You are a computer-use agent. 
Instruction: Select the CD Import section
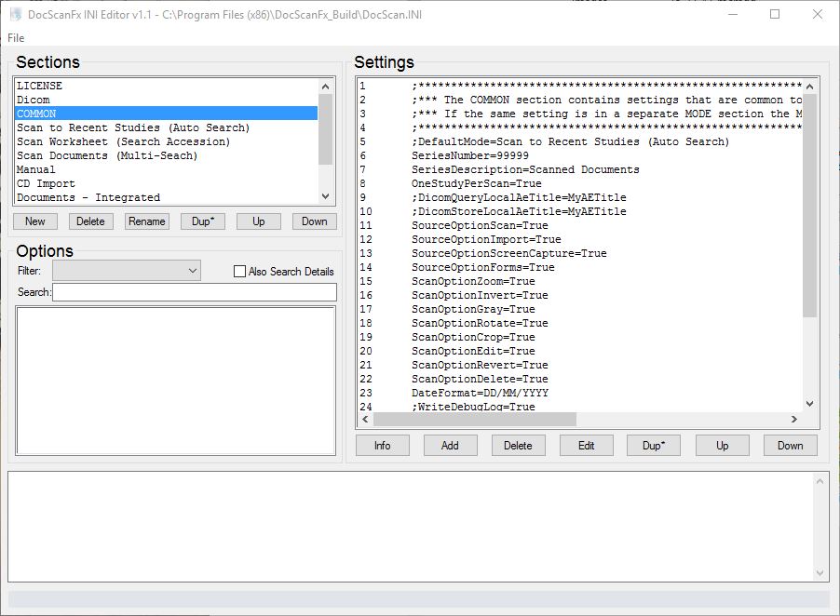coord(166,183)
